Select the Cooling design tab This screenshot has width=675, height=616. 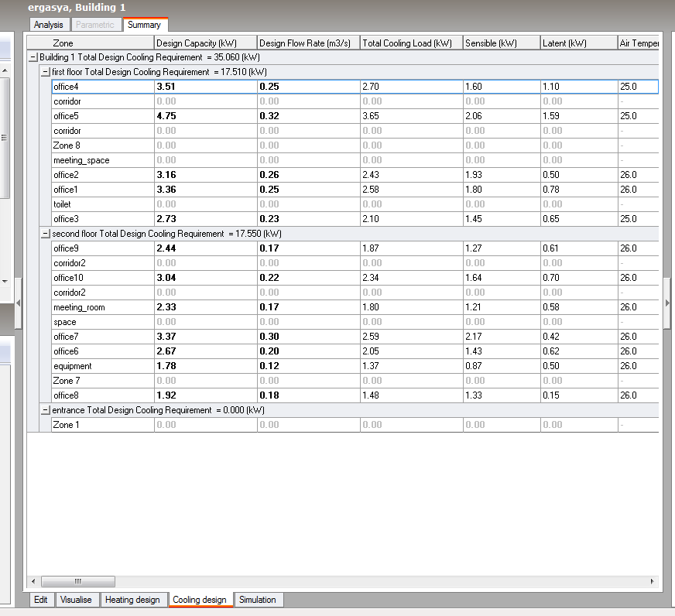click(200, 600)
